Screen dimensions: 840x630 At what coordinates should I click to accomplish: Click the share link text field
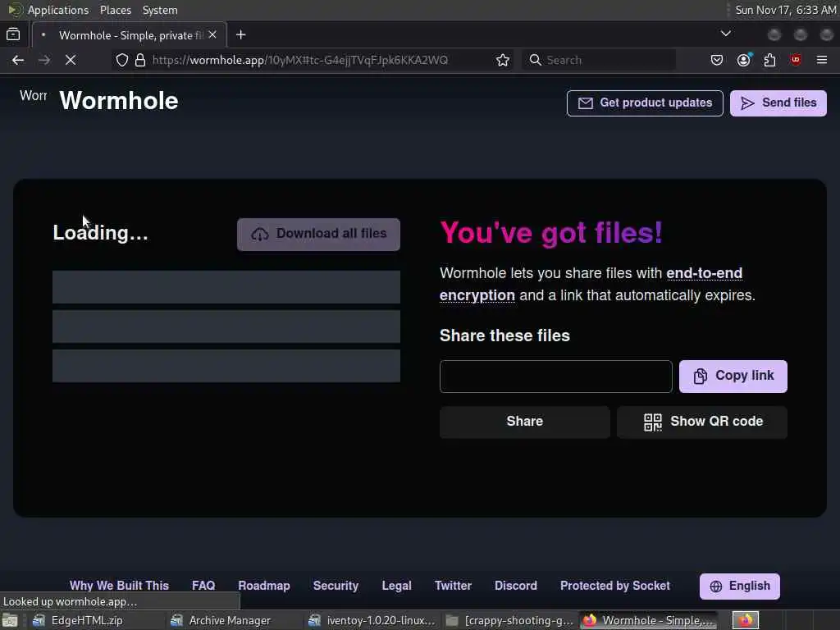[556, 376]
